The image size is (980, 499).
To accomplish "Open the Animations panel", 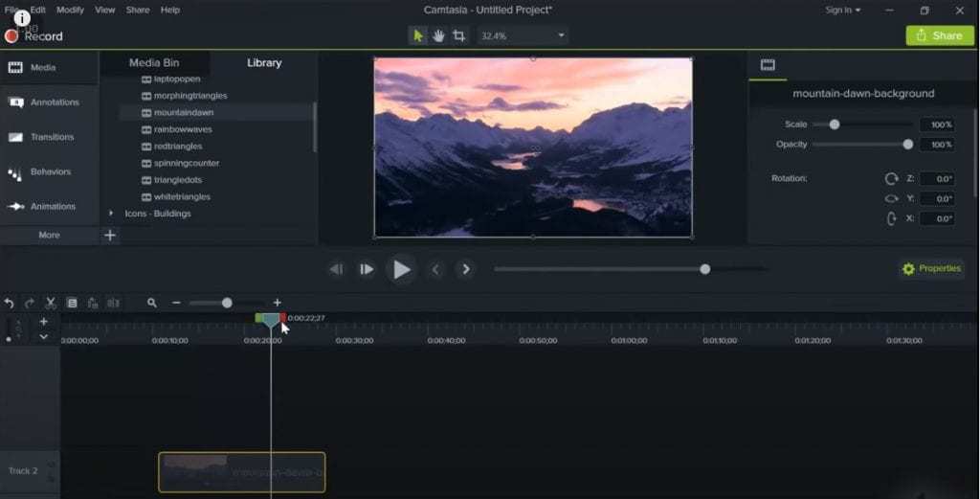I will click(x=49, y=206).
